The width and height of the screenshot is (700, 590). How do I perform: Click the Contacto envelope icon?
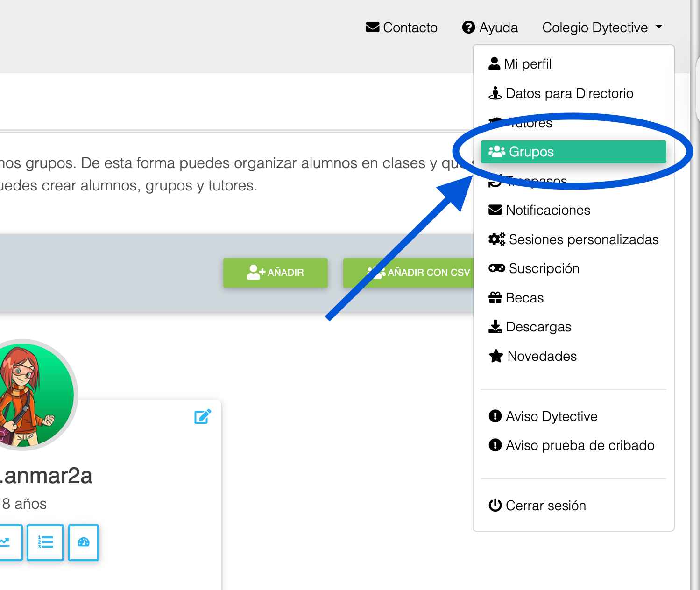coord(372,27)
